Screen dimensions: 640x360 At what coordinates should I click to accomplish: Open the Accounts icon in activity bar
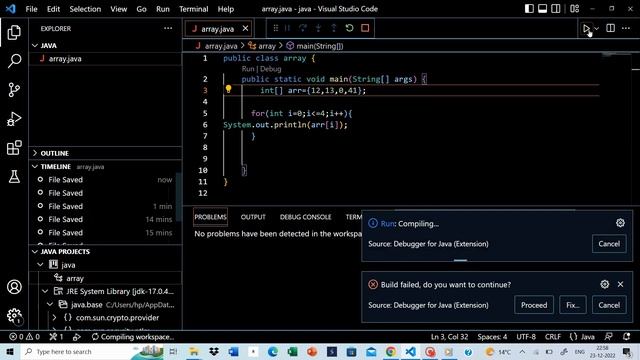14,287
